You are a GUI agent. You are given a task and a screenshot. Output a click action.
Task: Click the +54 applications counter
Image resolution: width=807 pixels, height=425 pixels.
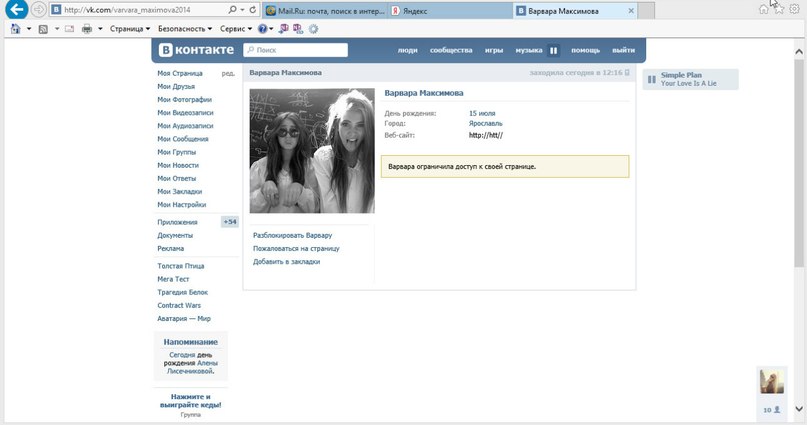click(x=230, y=222)
